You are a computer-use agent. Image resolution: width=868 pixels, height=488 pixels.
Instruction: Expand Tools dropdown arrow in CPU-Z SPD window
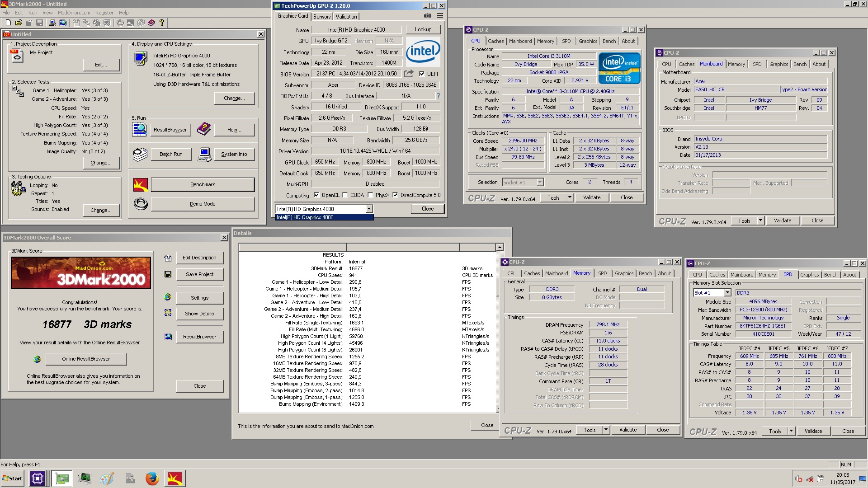pyautogui.click(x=791, y=431)
